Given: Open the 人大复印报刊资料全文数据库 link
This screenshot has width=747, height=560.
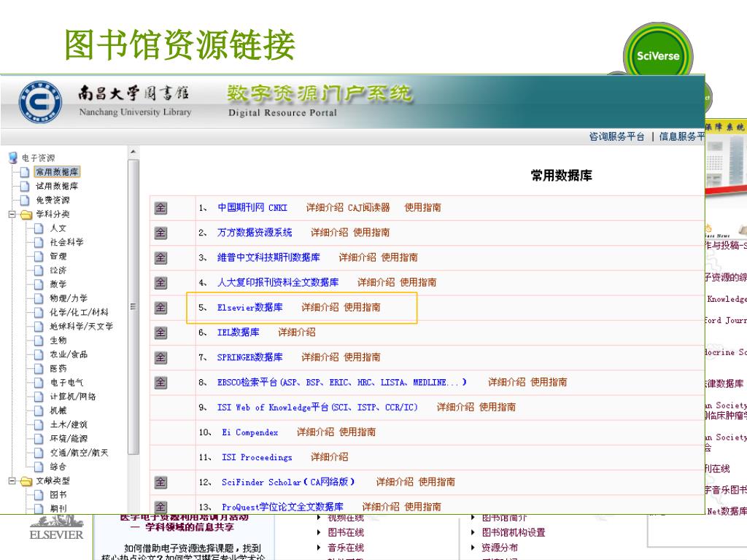Looking at the screenshot, I should click(x=278, y=282).
